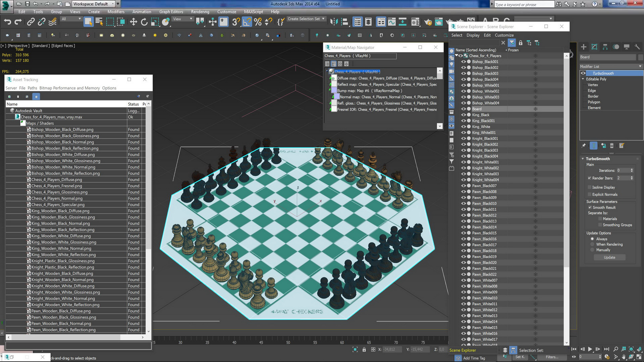Viewport: 644px width, 362px height.
Task: Toggle the 3D Snaps button
Action: [236, 22]
